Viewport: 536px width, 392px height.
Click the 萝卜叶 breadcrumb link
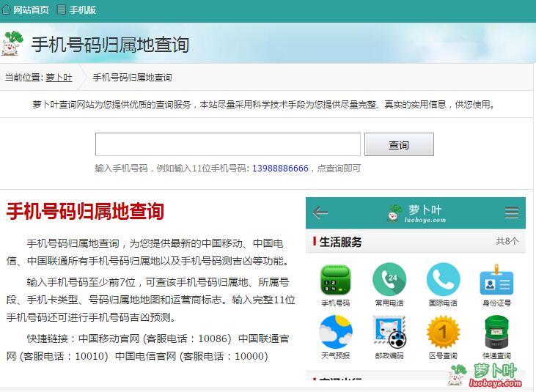[59, 78]
